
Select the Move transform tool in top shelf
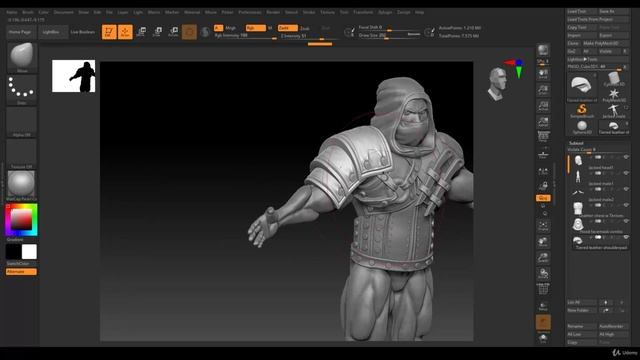pos(141,31)
